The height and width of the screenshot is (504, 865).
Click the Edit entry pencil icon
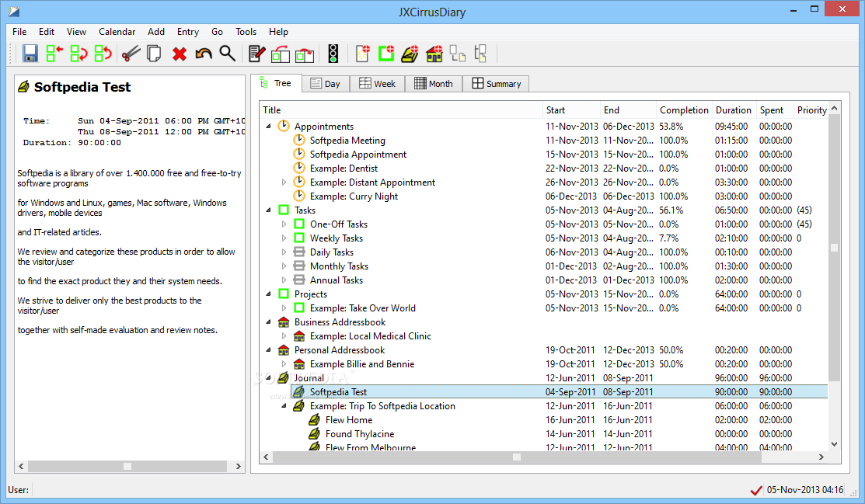(x=256, y=54)
